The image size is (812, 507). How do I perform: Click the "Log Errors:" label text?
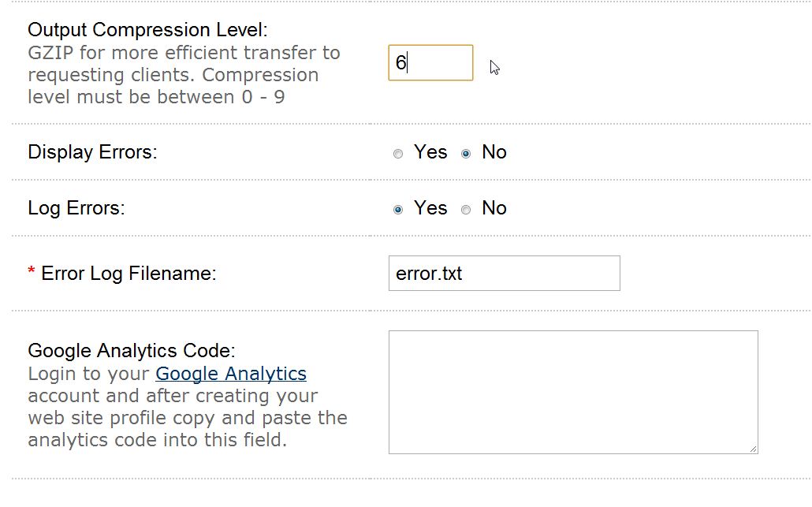coord(76,208)
